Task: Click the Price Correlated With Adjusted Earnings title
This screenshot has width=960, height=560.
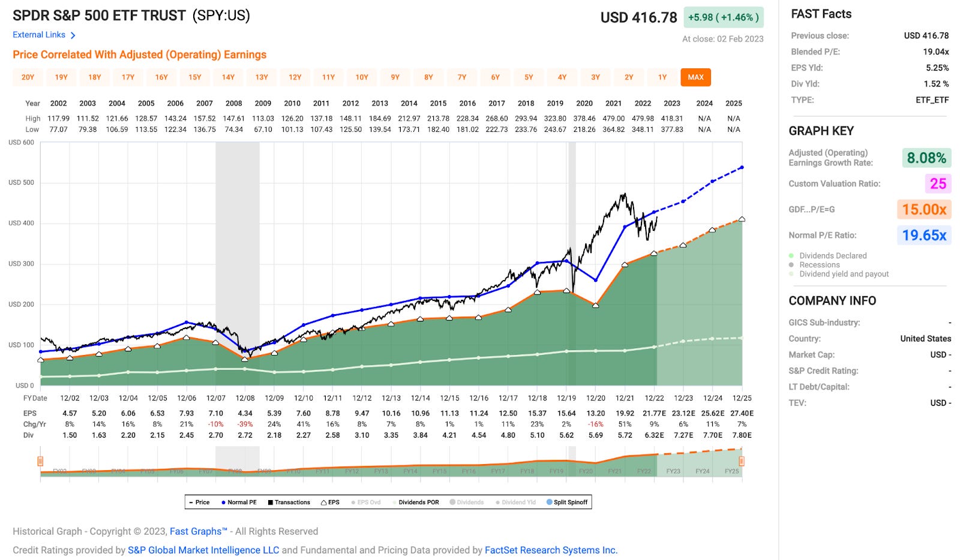Action: [140, 55]
